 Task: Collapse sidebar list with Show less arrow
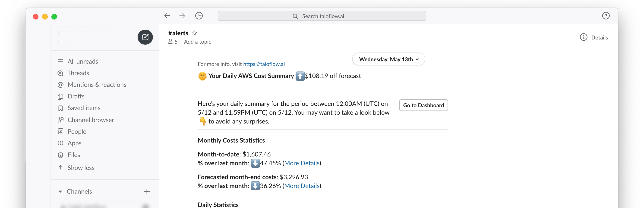(x=60, y=167)
